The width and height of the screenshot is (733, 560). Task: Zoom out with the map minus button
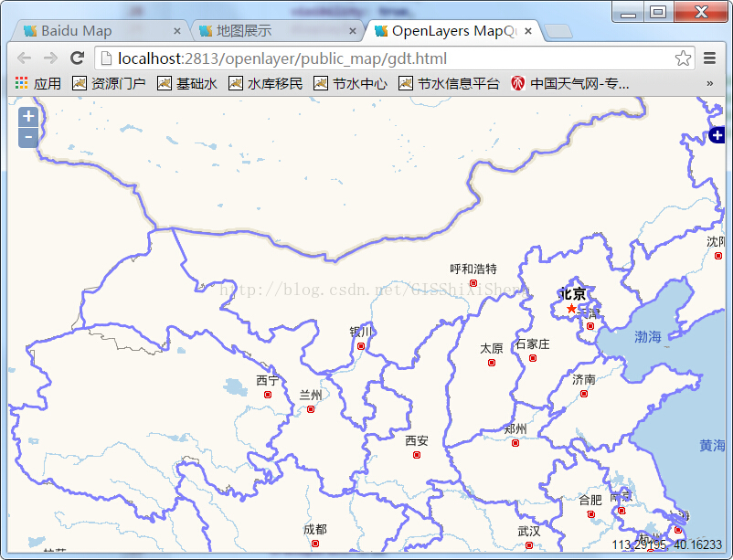click(28, 137)
